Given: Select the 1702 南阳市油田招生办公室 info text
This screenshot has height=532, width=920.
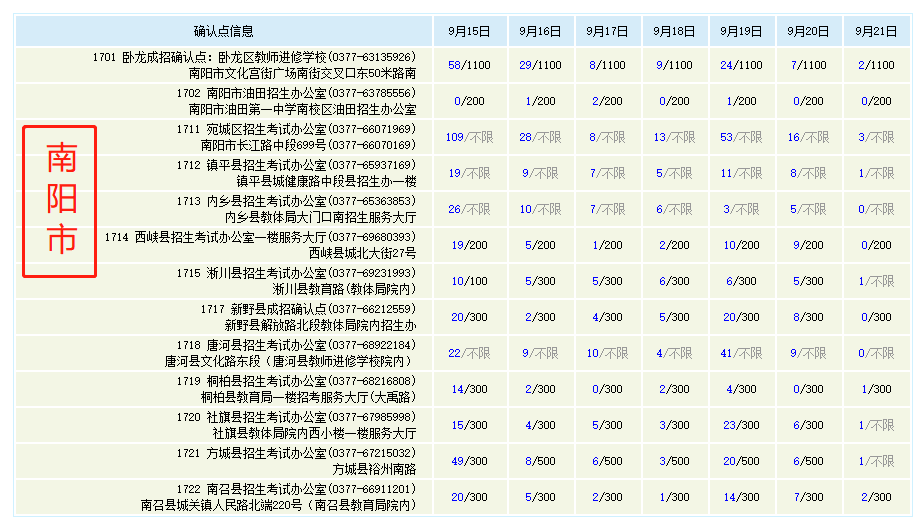Looking at the screenshot, I should pos(296,101).
